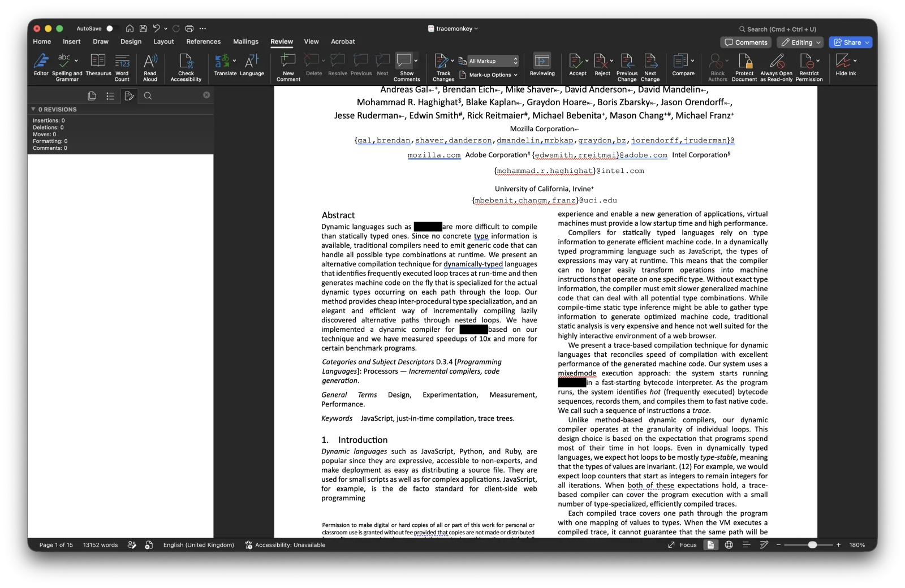Switch to Web Layout view
The height and width of the screenshot is (588, 905).
[x=729, y=545]
